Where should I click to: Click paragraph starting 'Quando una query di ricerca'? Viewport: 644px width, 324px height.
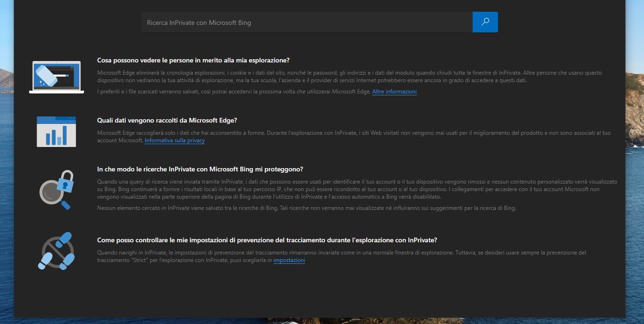click(x=357, y=189)
